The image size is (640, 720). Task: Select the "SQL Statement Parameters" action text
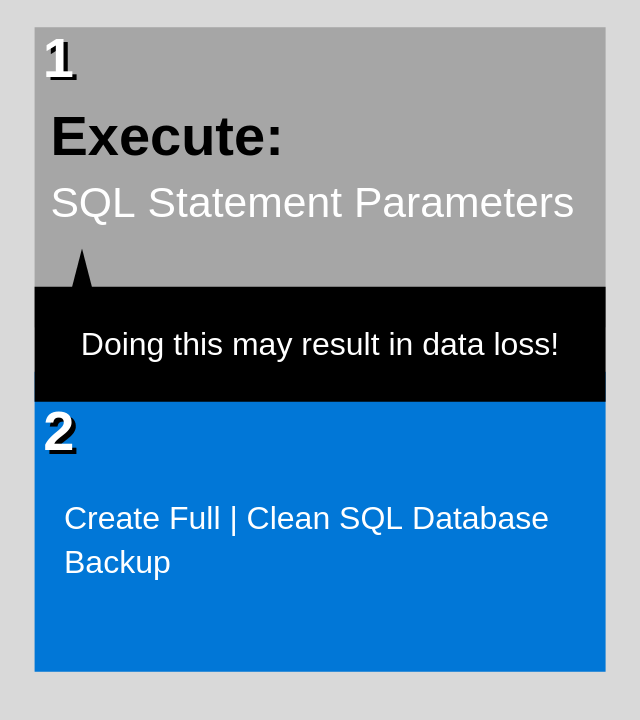pos(312,203)
